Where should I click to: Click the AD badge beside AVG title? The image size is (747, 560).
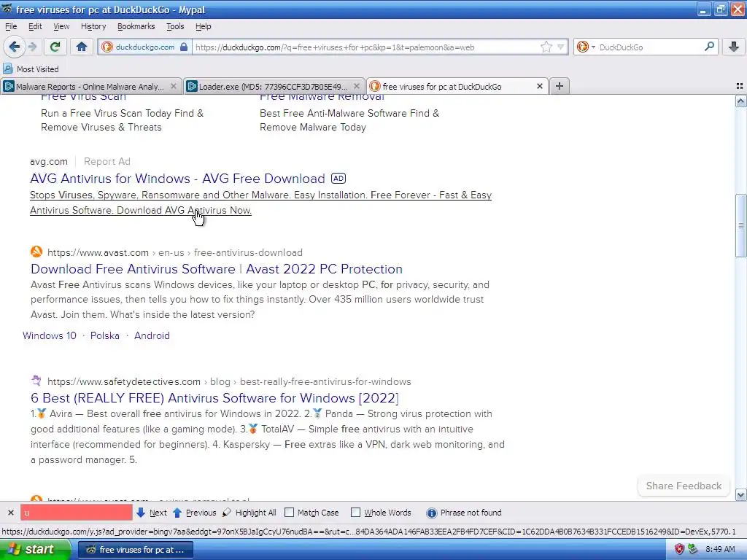coord(338,179)
